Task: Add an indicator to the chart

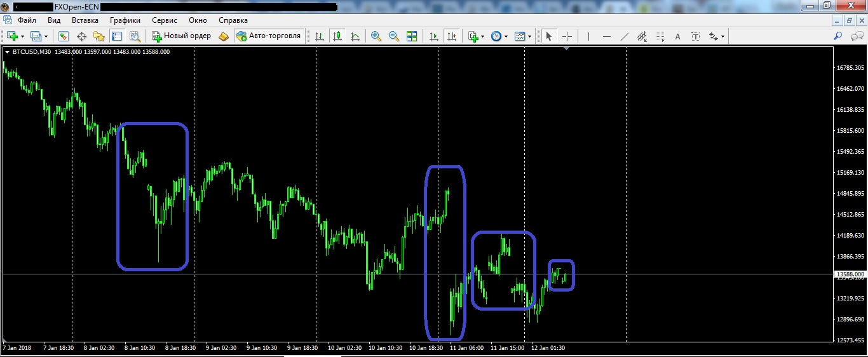Action: (x=473, y=36)
